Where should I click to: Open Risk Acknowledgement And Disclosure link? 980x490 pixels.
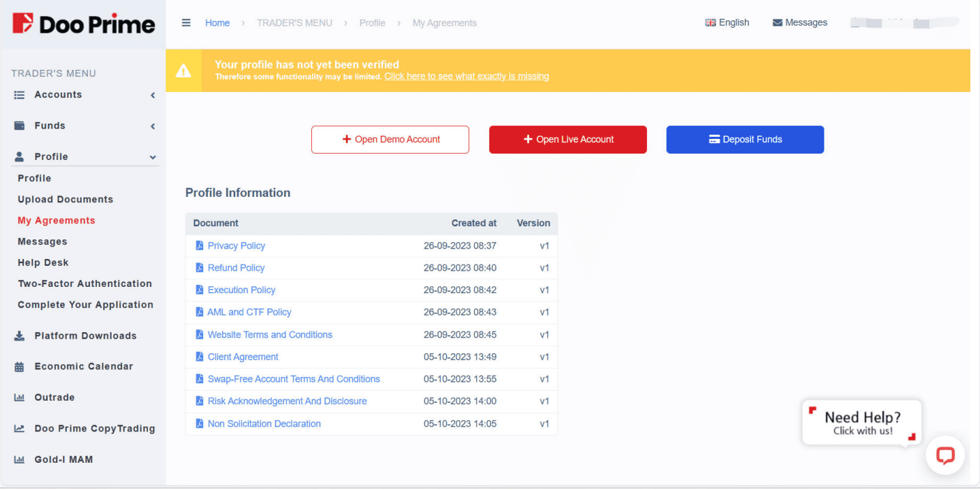tap(287, 401)
